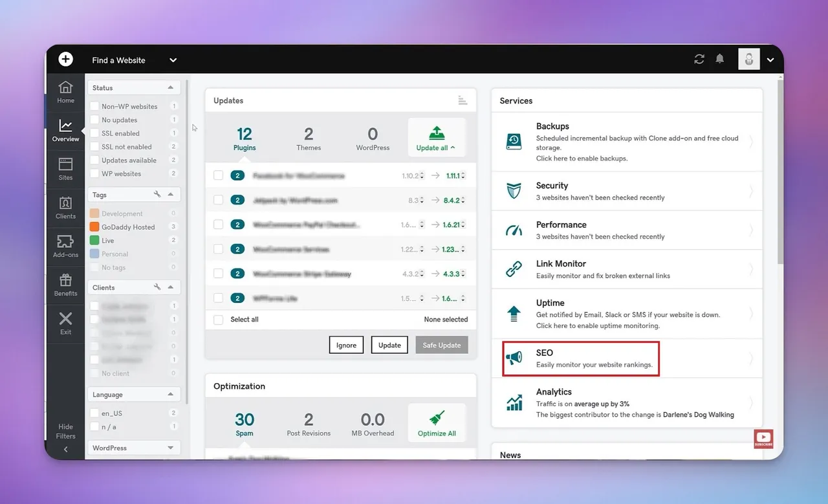The image size is (828, 504).
Task: Click the user avatar thumbnail
Action: click(x=749, y=60)
